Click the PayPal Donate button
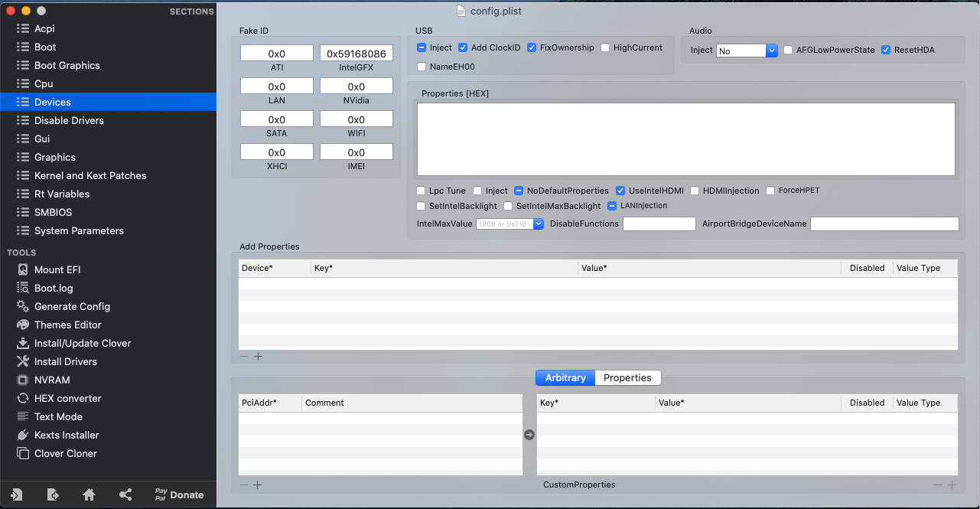Viewport: 980px width, 509px height. pyautogui.click(x=179, y=494)
